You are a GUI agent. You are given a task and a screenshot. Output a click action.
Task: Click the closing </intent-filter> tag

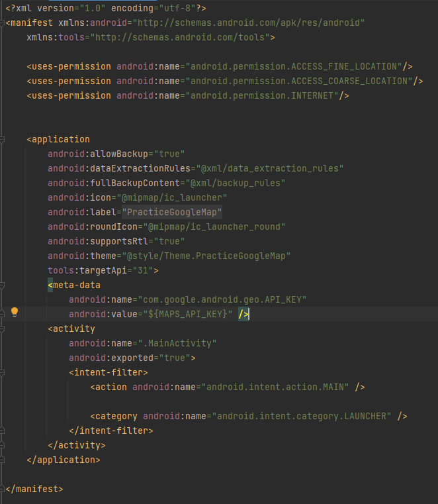pos(110,430)
